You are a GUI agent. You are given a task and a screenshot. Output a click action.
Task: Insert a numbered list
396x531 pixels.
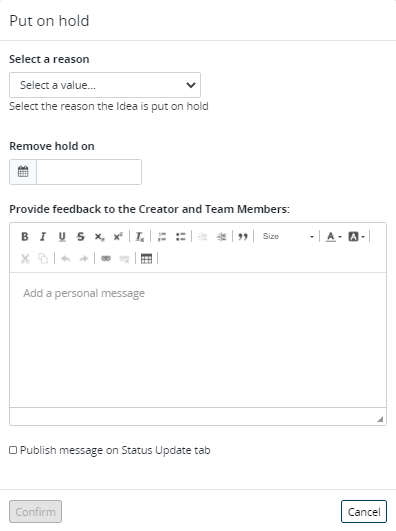162,236
